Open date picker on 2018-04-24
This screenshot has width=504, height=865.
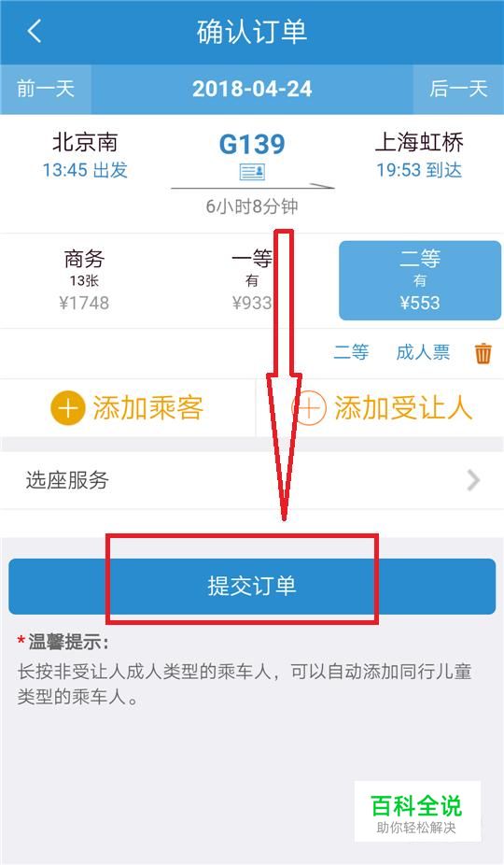click(252, 90)
